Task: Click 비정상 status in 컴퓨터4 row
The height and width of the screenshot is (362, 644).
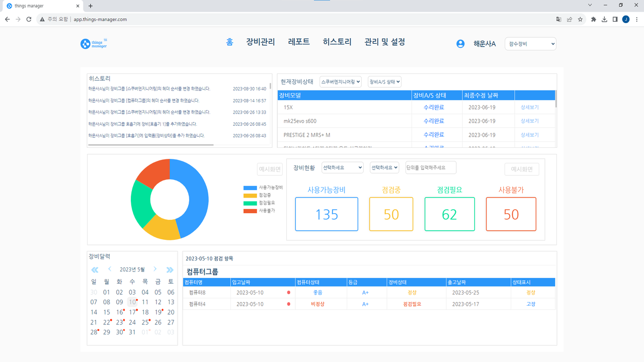Action: 318,304
